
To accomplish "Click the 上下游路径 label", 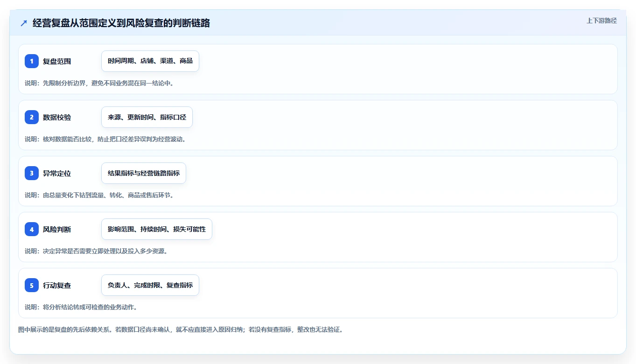I will pyautogui.click(x=601, y=21).
